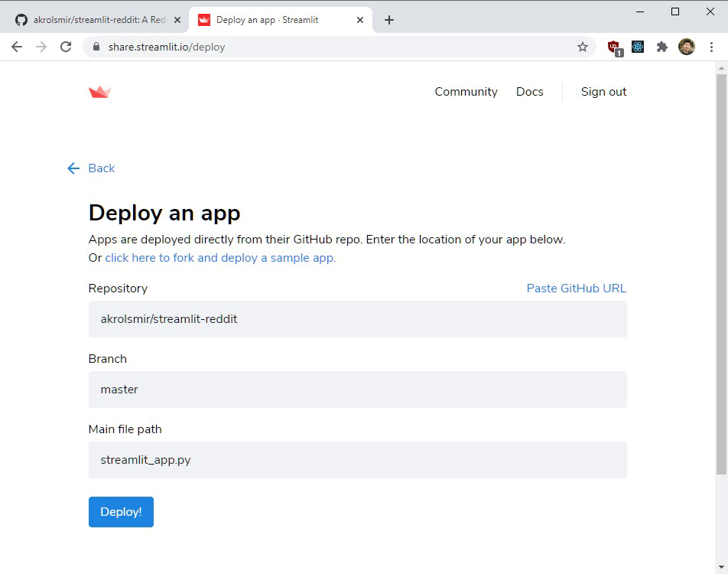The width and height of the screenshot is (728, 574).
Task: Maximize the Chrome window
Action: pos(675,11)
